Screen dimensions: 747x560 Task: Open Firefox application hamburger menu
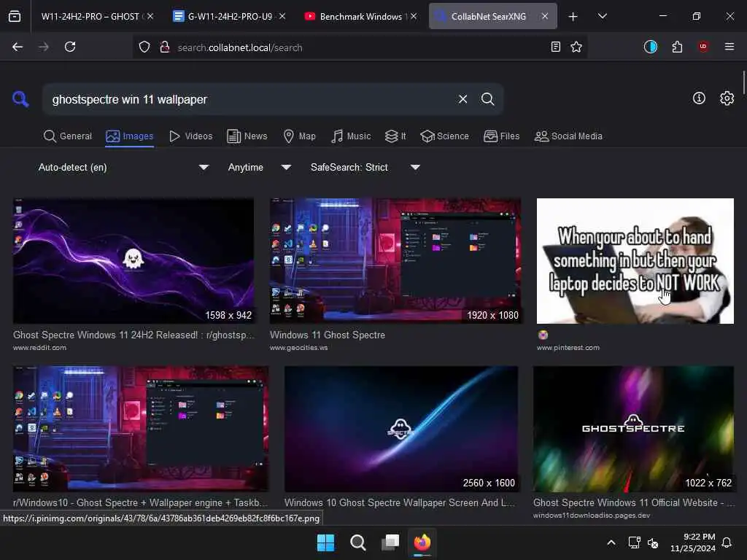click(729, 47)
